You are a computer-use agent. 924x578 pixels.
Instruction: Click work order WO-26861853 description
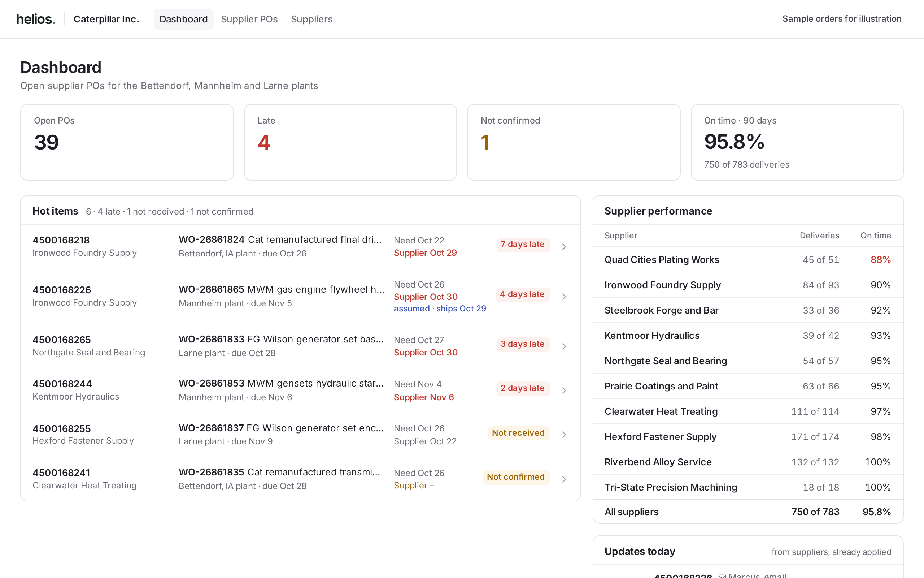pos(282,383)
